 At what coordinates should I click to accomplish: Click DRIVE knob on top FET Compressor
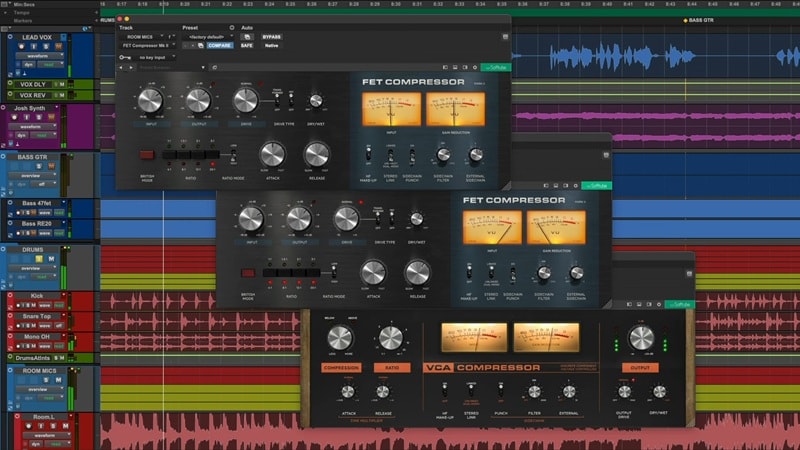click(245, 101)
